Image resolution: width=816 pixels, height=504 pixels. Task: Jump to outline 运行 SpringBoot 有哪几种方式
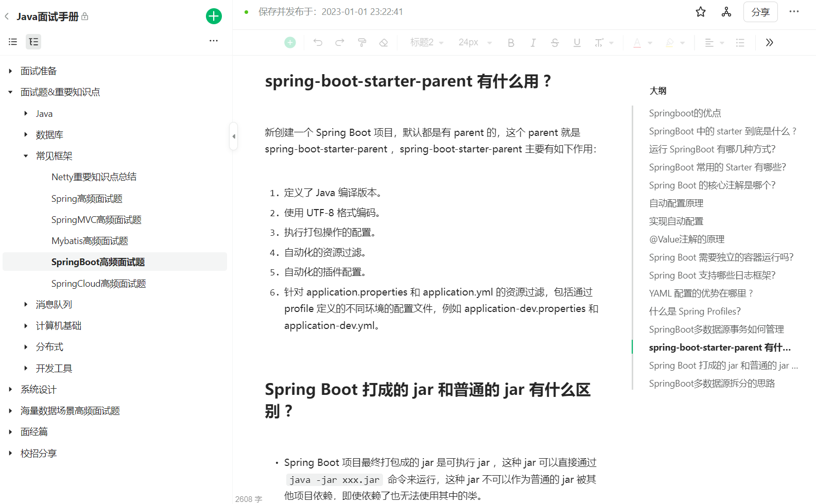[x=712, y=149]
